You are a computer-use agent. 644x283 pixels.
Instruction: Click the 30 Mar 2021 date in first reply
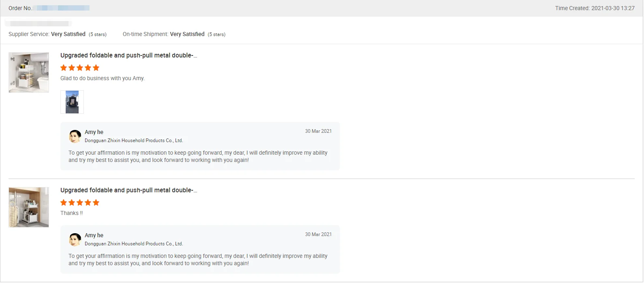click(318, 131)
